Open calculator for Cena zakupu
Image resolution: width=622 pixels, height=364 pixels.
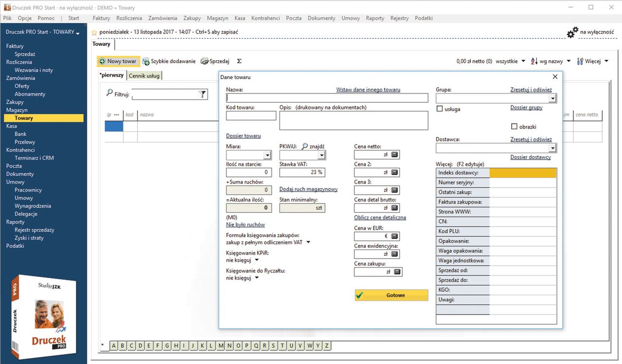(x=398, y=272)
